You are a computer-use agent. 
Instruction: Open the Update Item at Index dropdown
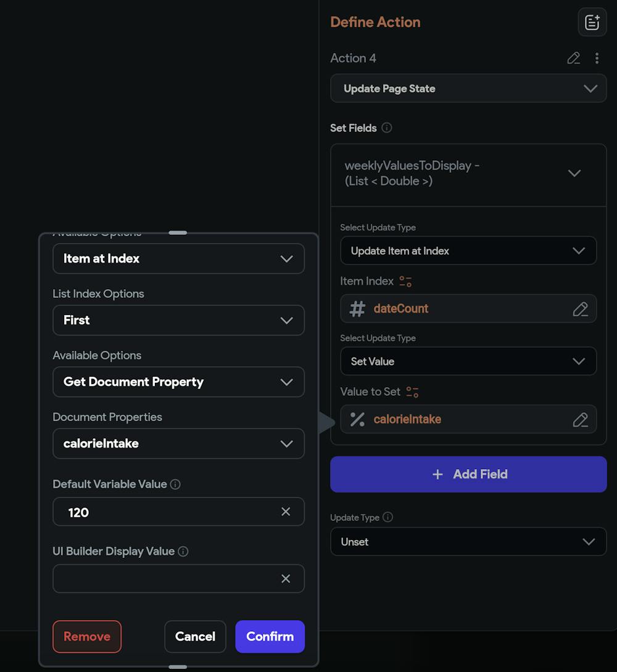(x=468, y=251)
